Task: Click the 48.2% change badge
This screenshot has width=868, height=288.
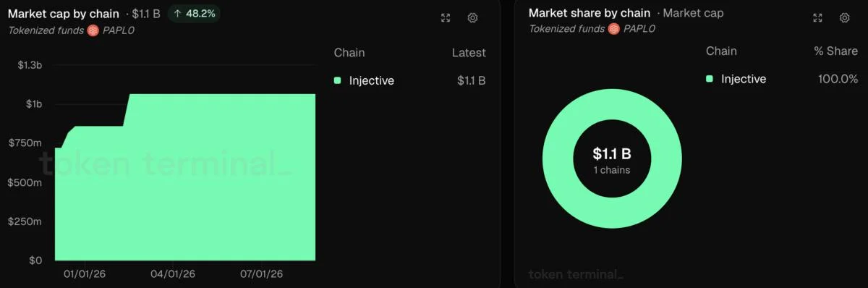Action: point(193,13)
